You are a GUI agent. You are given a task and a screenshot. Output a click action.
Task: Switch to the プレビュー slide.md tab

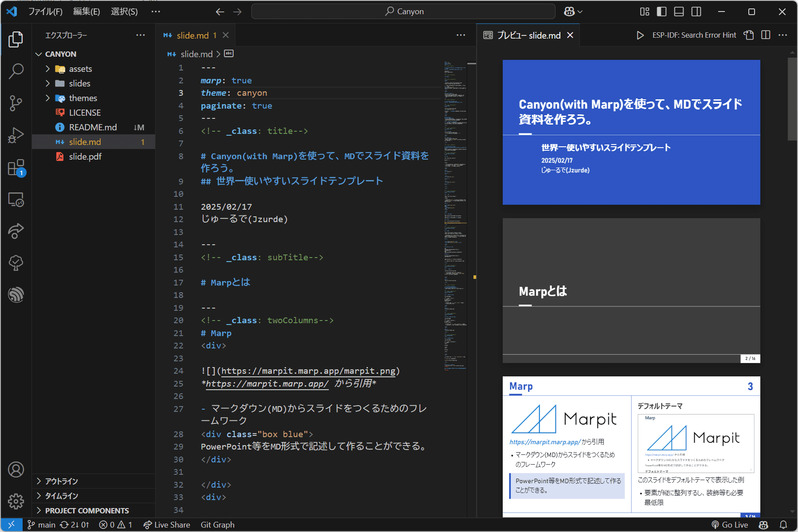[x=528, y=35]
